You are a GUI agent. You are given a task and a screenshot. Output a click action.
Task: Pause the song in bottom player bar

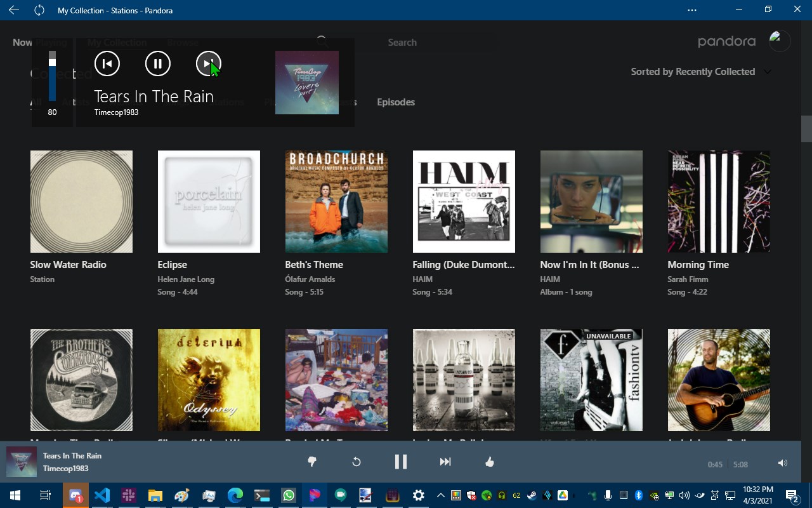click(x=401, y=462)
